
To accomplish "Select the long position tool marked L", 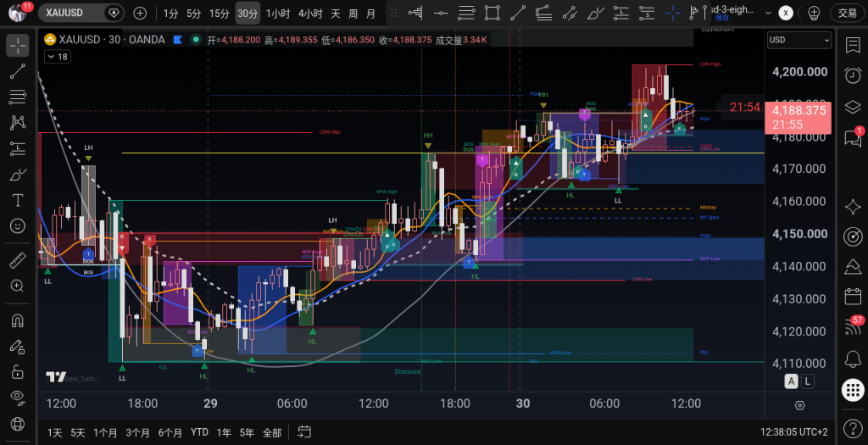I will click(x=621, y=14).
